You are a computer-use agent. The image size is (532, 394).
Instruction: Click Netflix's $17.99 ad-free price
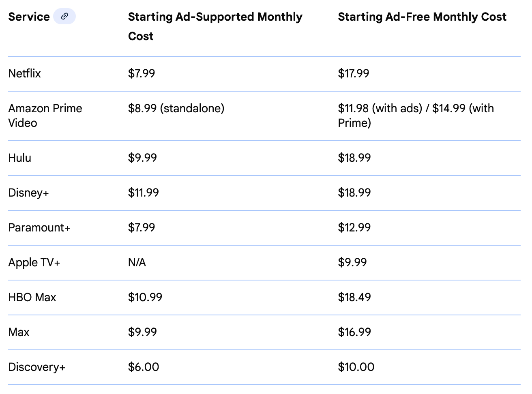tap(354, 73)
